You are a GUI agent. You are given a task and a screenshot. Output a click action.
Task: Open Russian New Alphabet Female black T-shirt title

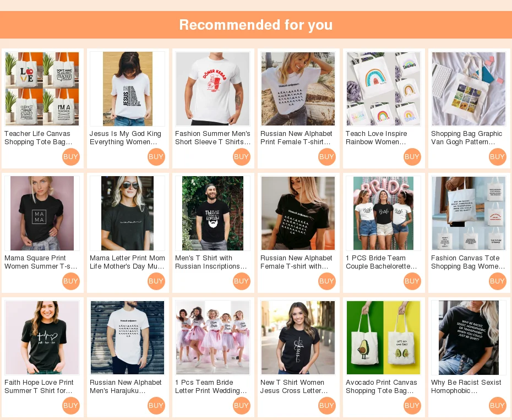(x=296, y=262)
